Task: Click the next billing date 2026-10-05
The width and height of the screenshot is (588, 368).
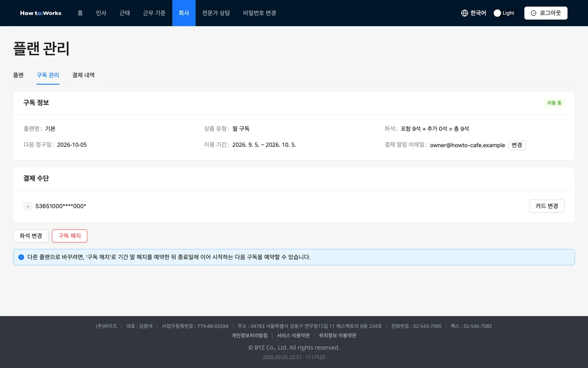Action: click(x=72, y=145)
